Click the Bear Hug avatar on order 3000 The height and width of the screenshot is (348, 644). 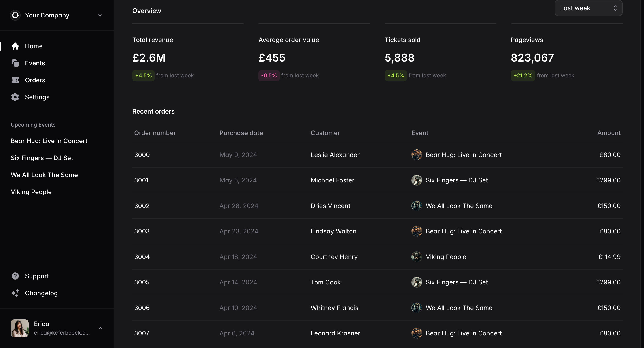[417, 155]
